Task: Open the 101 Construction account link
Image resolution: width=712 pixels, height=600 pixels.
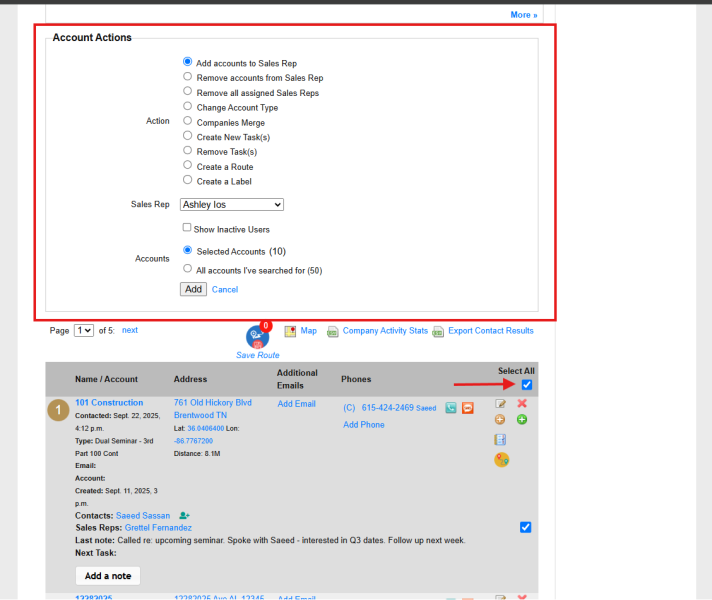Action: coord(109,402)
